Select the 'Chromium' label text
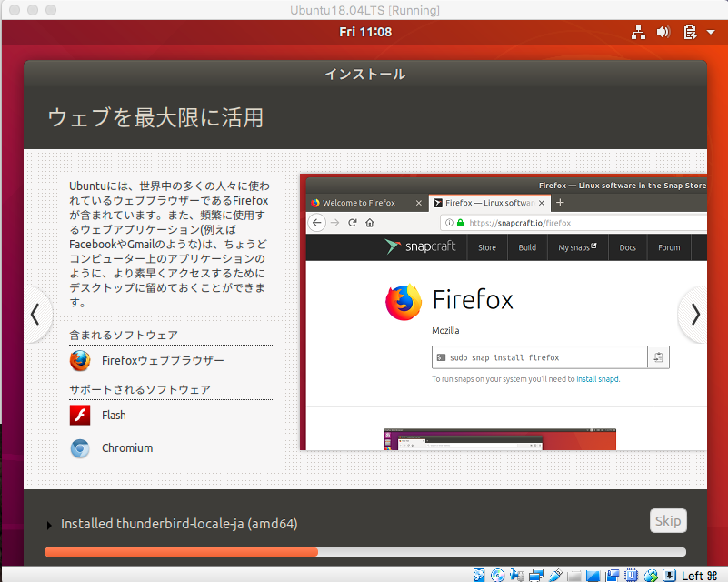 (127, 448)
